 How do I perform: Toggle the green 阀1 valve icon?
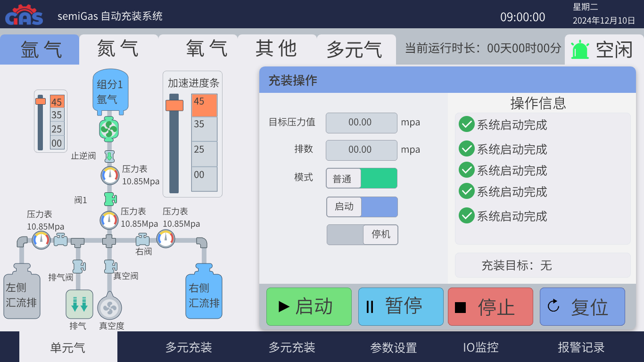point(110,199)
